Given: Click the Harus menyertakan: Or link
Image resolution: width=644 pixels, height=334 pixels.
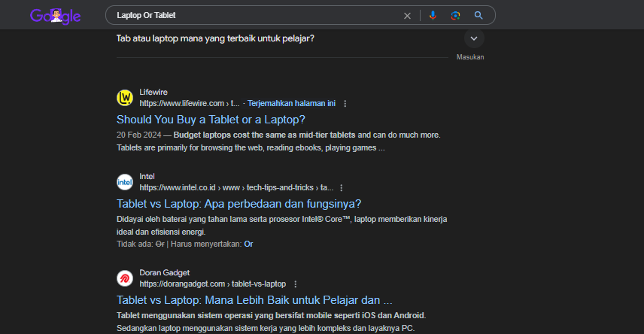Looking at the screenshot, I should point(248,244).
